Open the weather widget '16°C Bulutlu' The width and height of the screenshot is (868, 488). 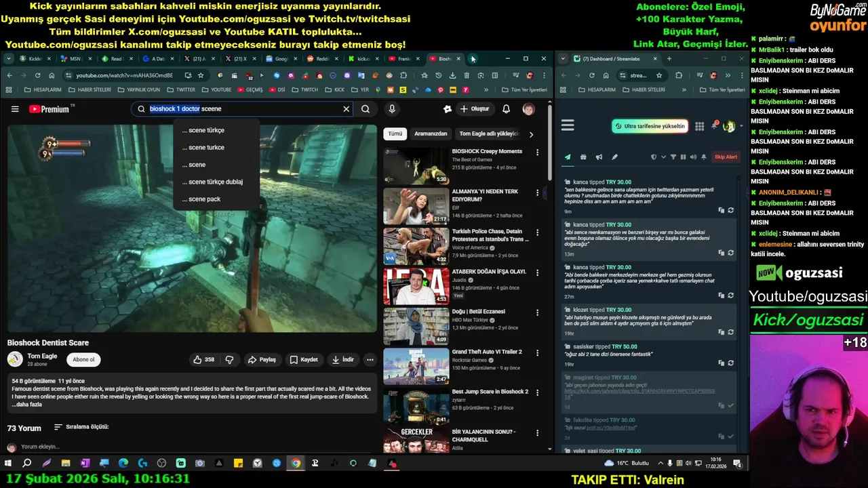click(x=626, y=464)
